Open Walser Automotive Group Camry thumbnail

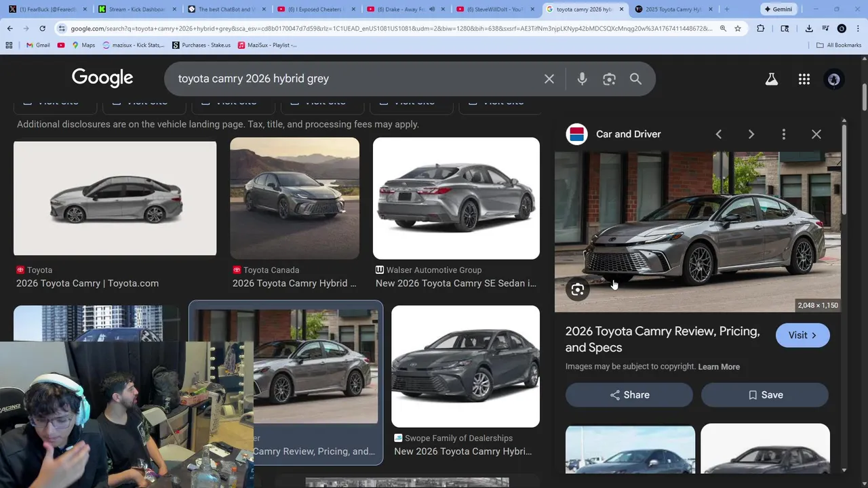tap(456, 198)
